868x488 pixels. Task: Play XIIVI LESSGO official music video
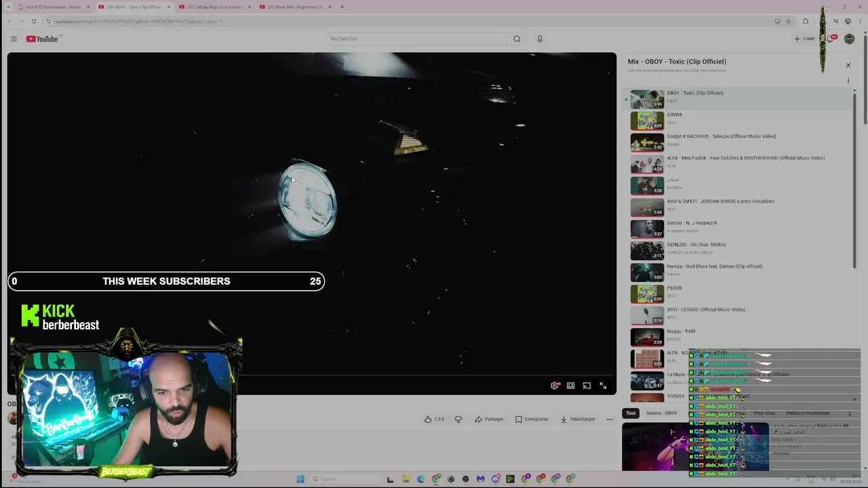click(738, 316)
